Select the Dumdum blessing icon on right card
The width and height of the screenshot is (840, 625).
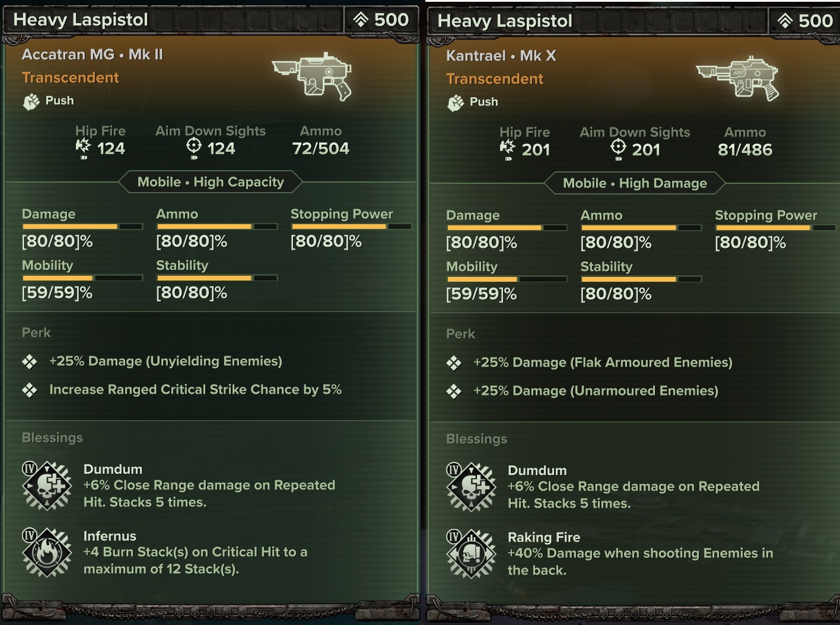pos(471,487)
